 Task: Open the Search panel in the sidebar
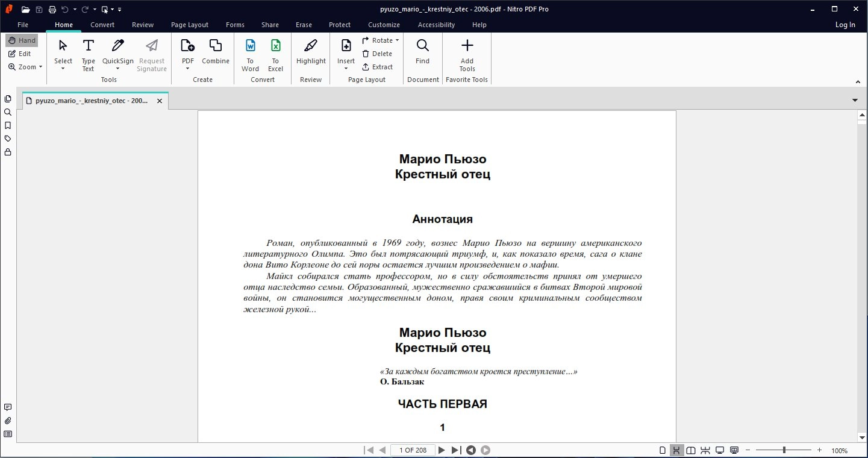(8, 112)
